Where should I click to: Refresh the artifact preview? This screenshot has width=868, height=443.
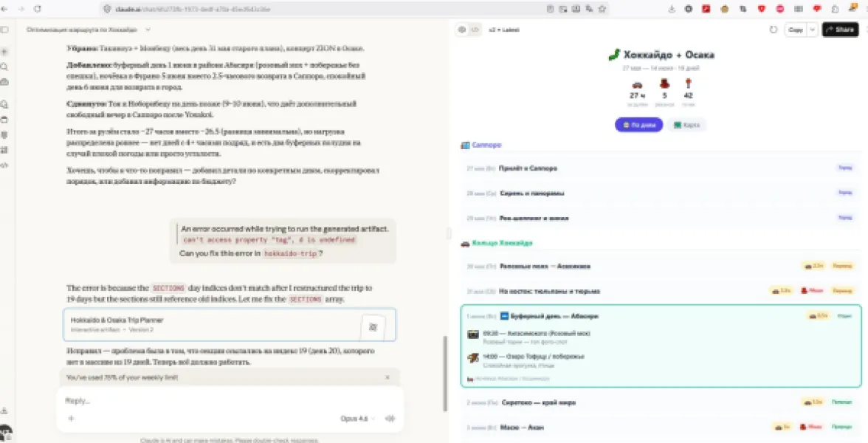coord(774,30)
